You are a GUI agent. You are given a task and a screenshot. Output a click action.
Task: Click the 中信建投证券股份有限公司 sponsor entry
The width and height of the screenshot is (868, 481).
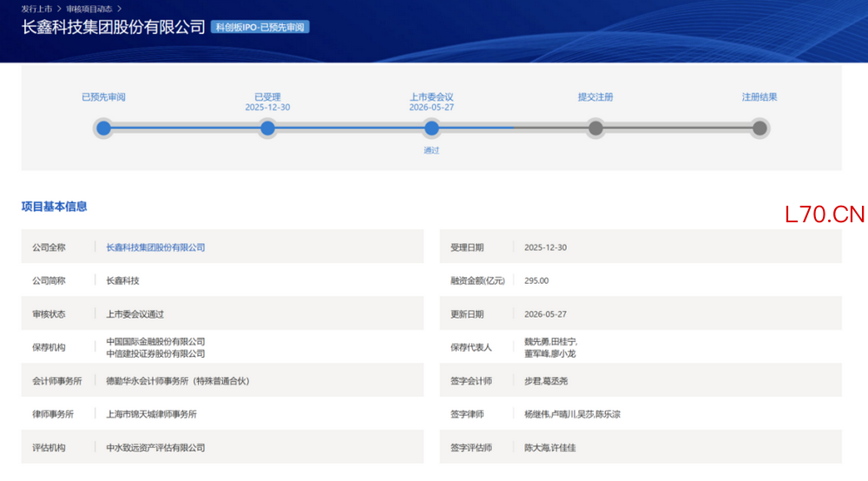click(x=155, y=353)
